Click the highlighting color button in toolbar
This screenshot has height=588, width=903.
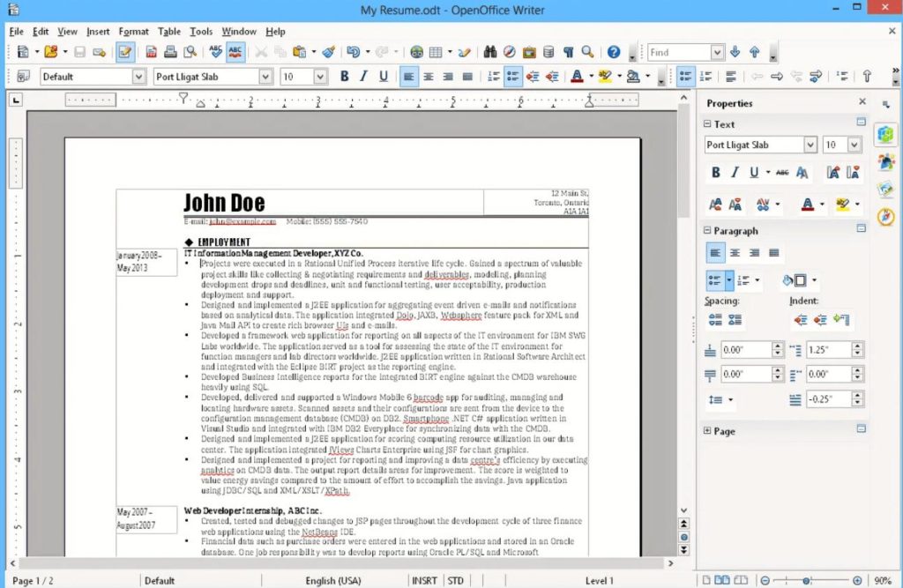[x=605, y=77]
